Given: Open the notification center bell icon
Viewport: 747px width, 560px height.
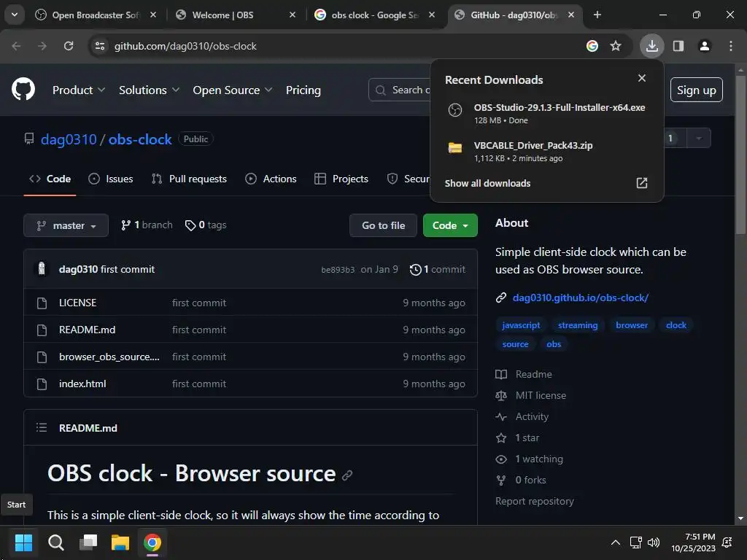Looking at the screenshot, I should (727, 542).
